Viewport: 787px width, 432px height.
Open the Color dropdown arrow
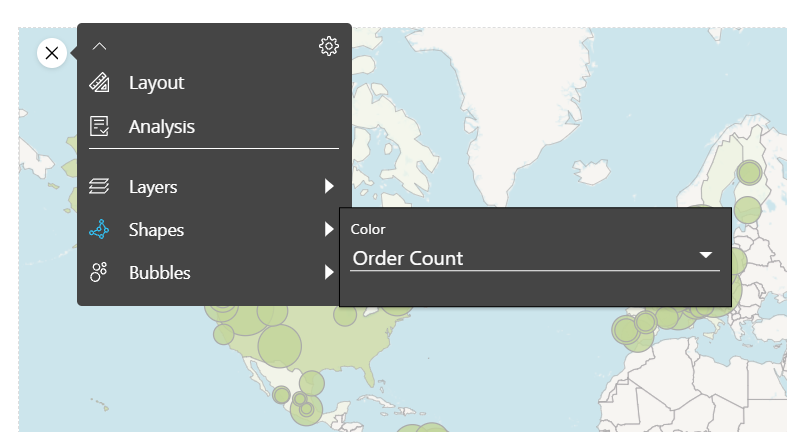(706, 255)
